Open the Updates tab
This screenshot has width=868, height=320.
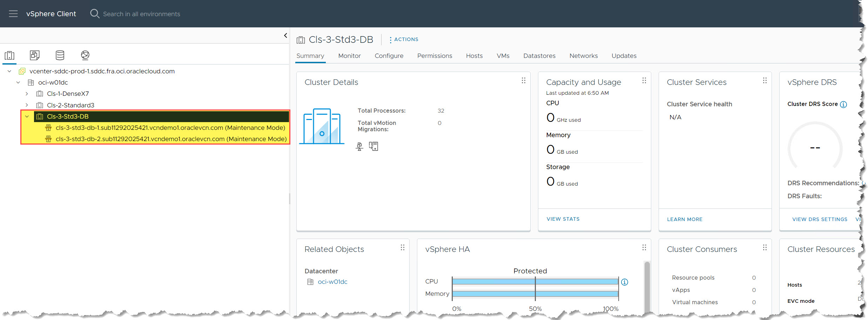pyautogui.click(x=624, y=56)
